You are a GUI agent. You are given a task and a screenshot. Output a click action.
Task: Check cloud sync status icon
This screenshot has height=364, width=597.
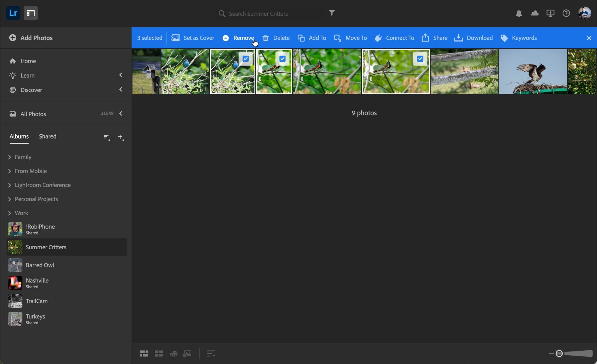[x=535, y=13]
